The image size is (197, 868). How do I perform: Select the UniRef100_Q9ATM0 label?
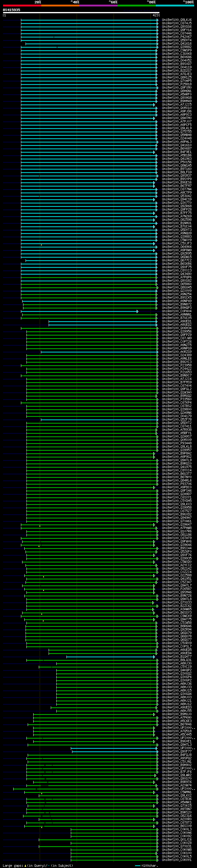click(x=177, y=118)
